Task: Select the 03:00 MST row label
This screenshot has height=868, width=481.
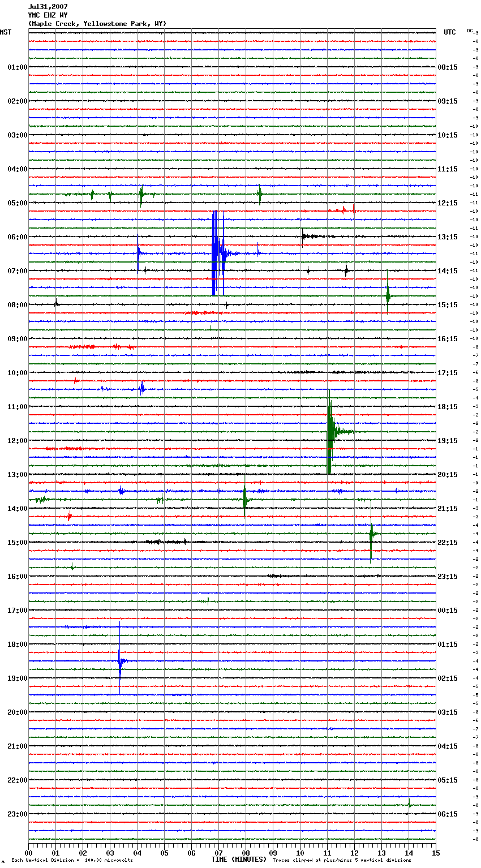Action: [x=18, y=135]
